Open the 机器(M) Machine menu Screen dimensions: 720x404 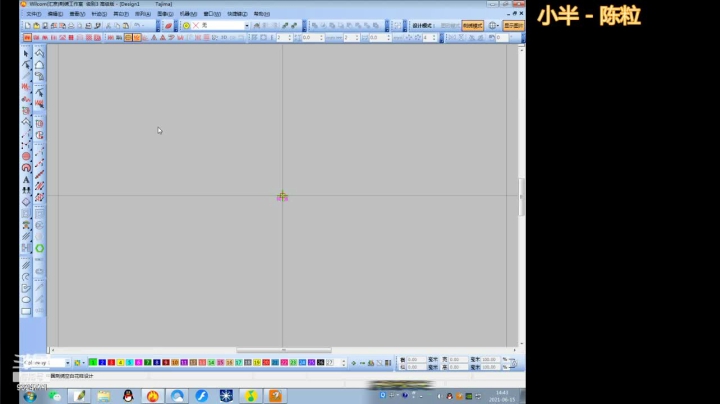click(x=188, y=14)
